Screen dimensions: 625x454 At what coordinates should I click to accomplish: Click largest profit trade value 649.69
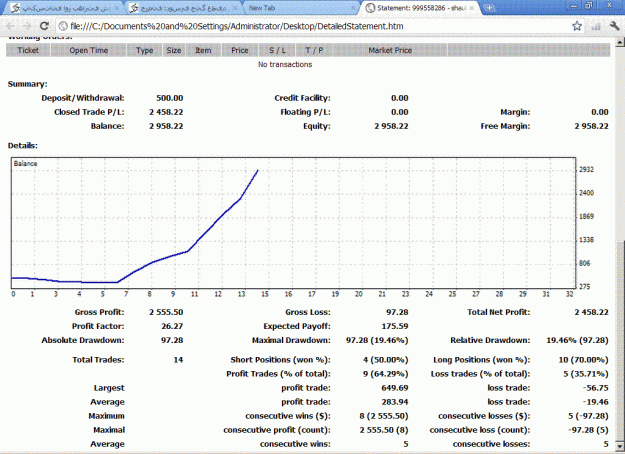(x=395, y=388)
